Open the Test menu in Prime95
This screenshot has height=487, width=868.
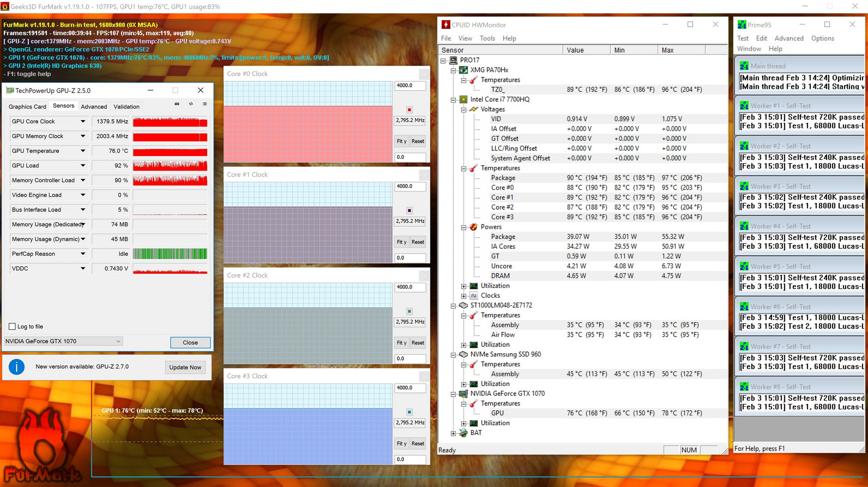pos(743,38)
